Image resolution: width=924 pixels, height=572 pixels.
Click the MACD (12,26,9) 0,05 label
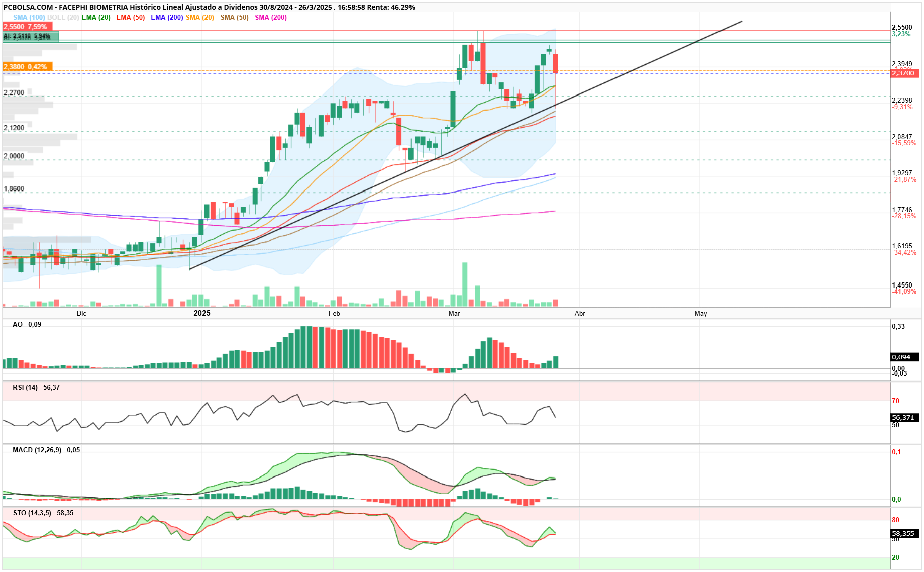(46, 450)
